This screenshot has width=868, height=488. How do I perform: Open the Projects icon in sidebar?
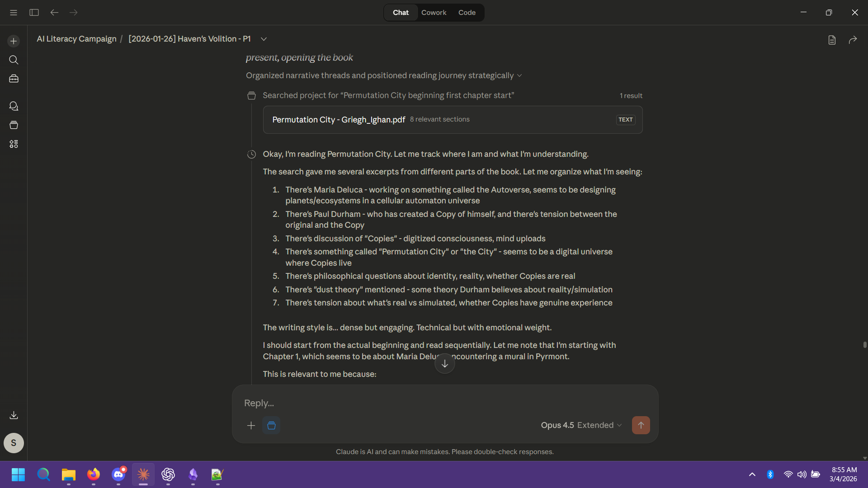[14, 125]
